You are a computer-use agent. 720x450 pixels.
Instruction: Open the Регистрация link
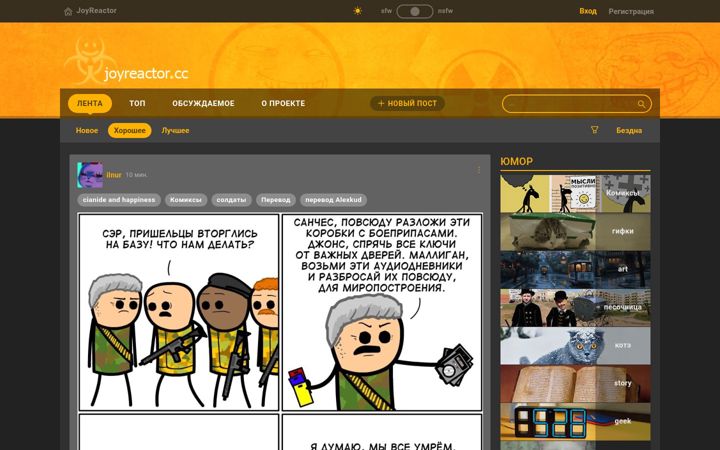[x=631, y=11]
